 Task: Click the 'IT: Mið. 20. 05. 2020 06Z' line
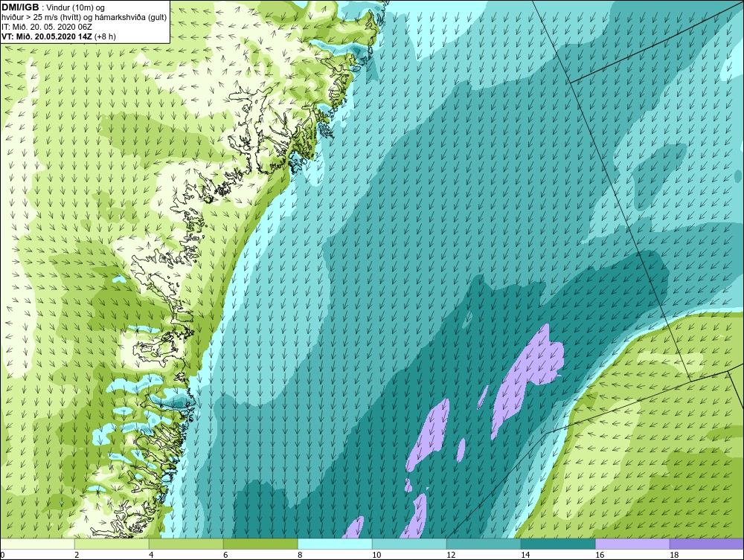click(x=47, y=27)
